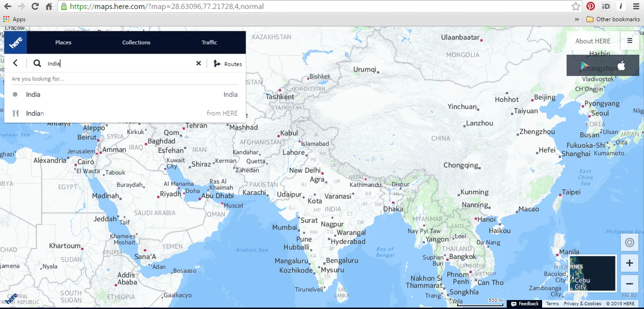Click the Dhaka label on the map
The width and height of the screenshot is (644, 309).
click(393, 209)
